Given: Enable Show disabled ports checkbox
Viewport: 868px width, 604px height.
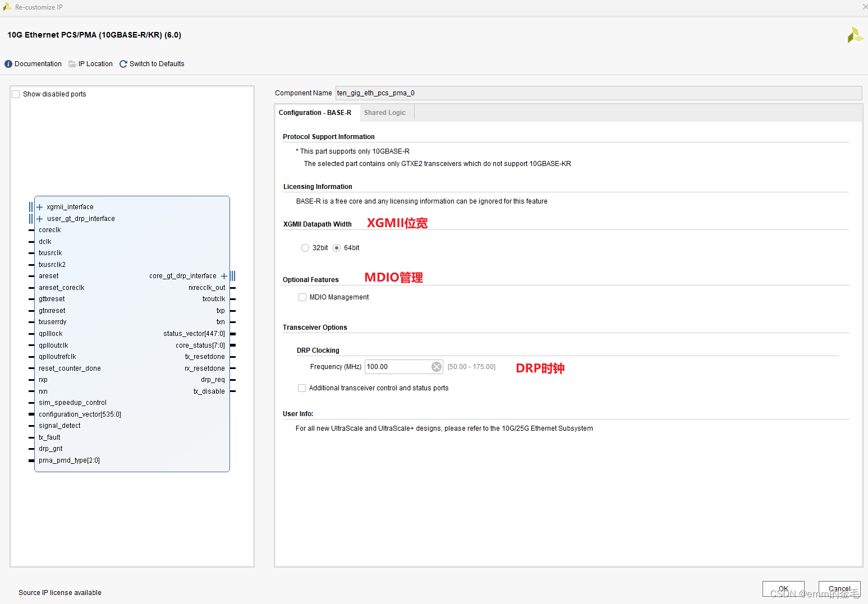Looking at the screenshot, I should point(16,94).
